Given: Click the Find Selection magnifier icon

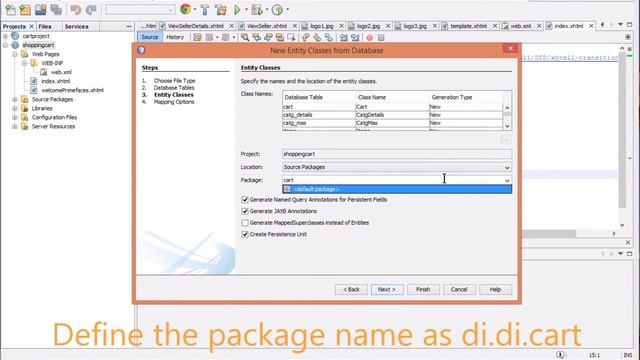Looking at the screenshot, I should click(x=245, y=38).
